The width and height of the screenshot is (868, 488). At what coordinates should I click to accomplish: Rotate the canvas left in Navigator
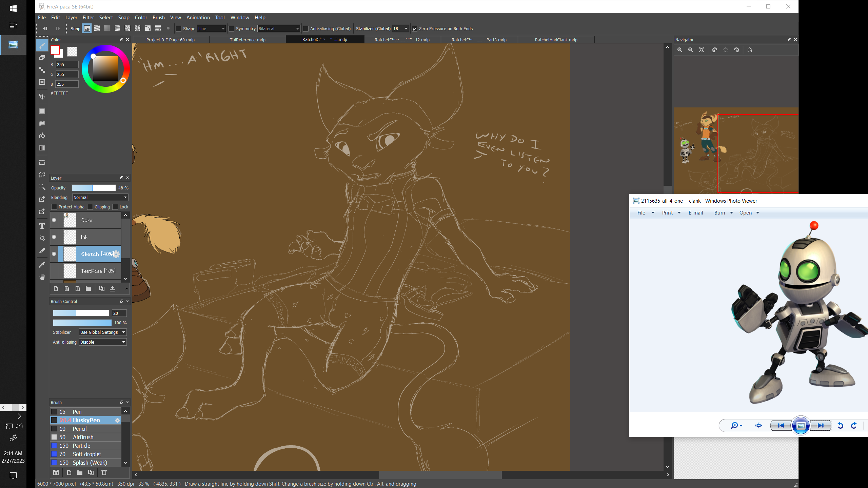pyautogui.click(x=715, y=50)
